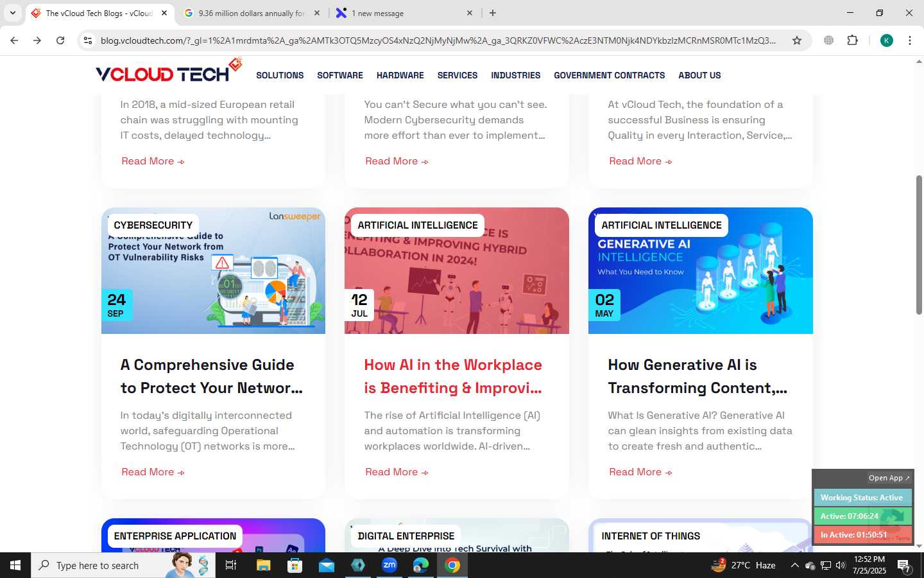Read More on the 2018 European retail chain post

click(x=153, y=161)
